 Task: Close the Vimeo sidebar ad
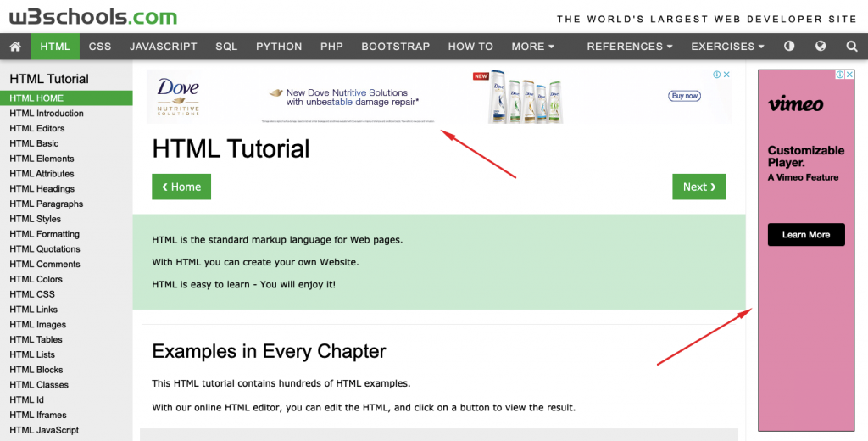tap(849, 75)
